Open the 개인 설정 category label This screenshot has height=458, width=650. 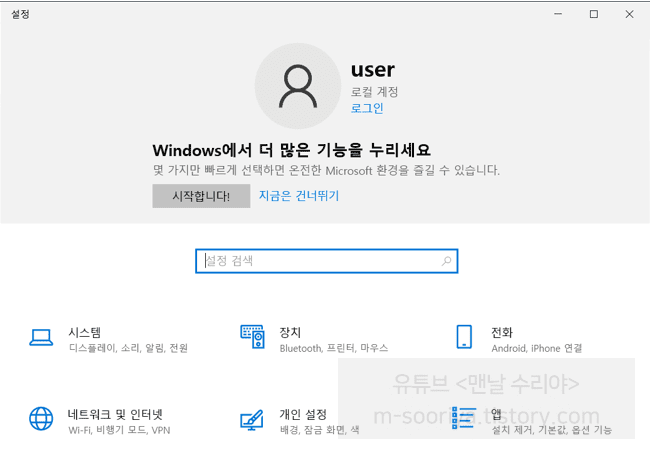[x=303, y=413]
